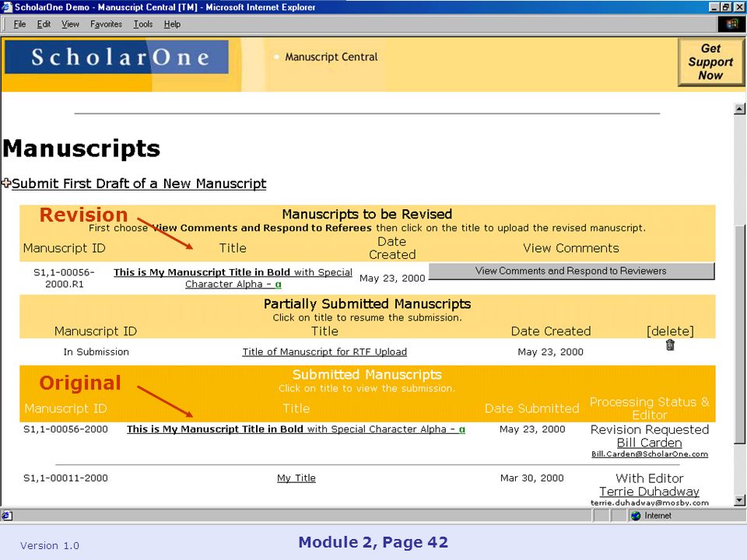Click the scrollbar down arrow

click(x=739, y=500)
